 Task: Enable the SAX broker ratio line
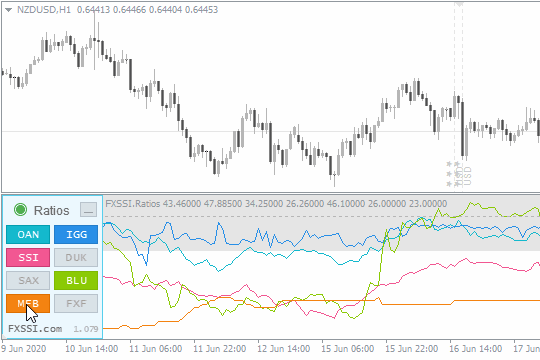tap(28, 280)
